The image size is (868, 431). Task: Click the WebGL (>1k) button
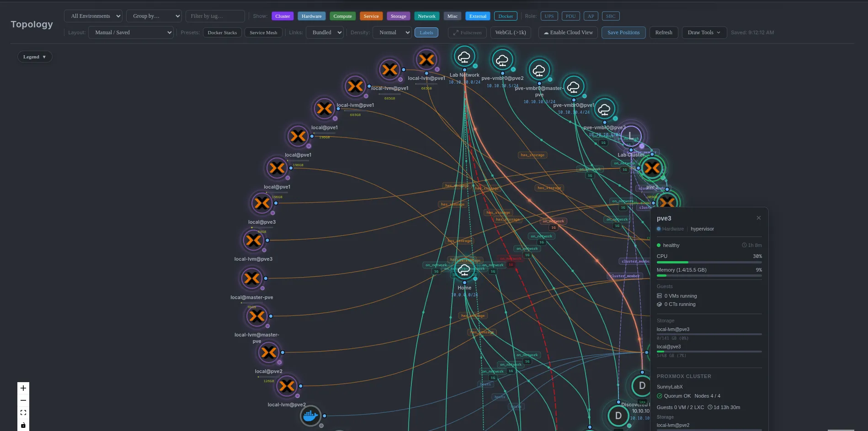pos(511,32)
